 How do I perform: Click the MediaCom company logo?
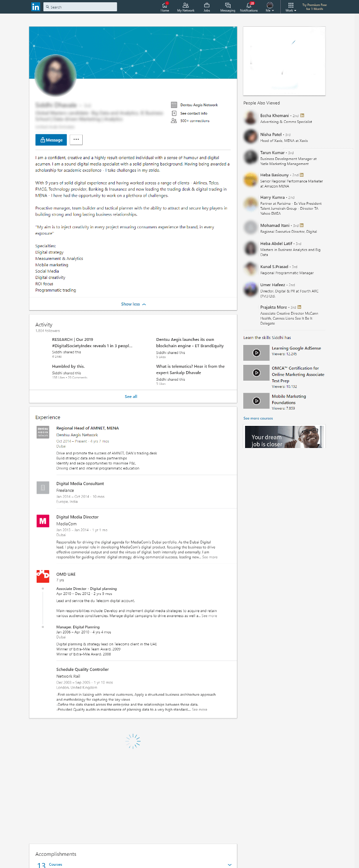tap(43, 521)
